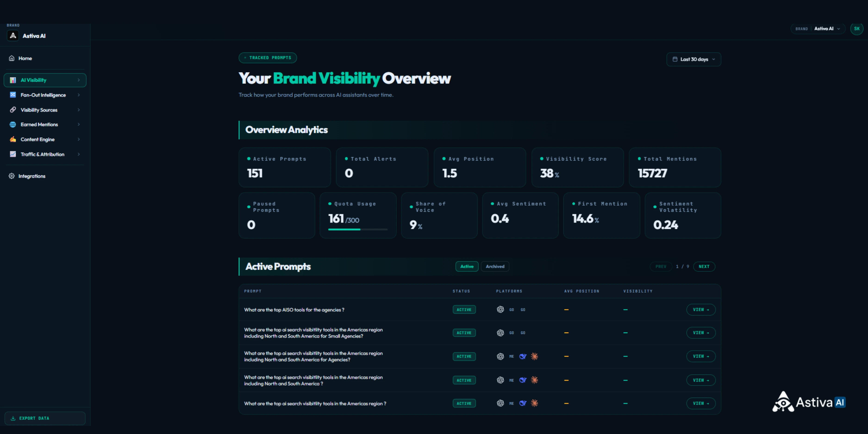868x434 pixels.
Task: Switch to the Archived prompts tab
Action: [x=495, y=266]
